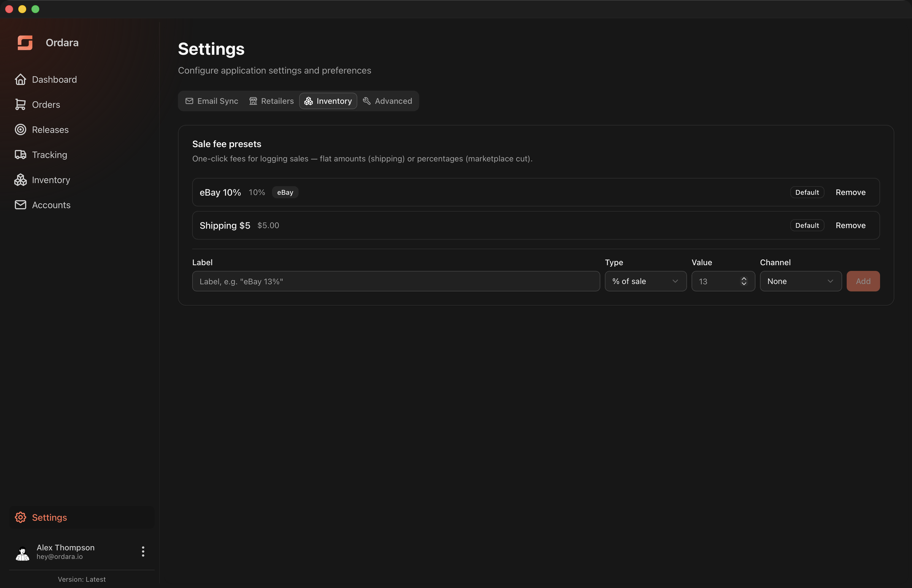Toggle Default on the Shipping $5 preset
This screenshot has width=912, height=588.
pos(807,225)
